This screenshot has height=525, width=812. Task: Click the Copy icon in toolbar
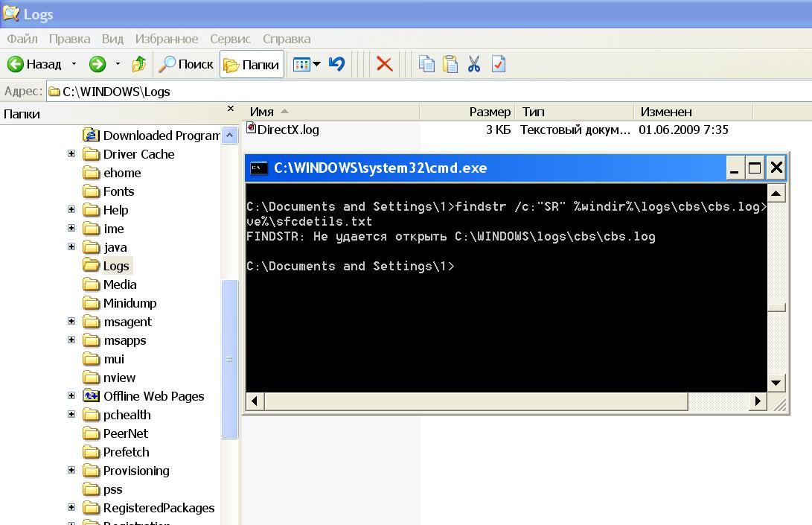426,65
